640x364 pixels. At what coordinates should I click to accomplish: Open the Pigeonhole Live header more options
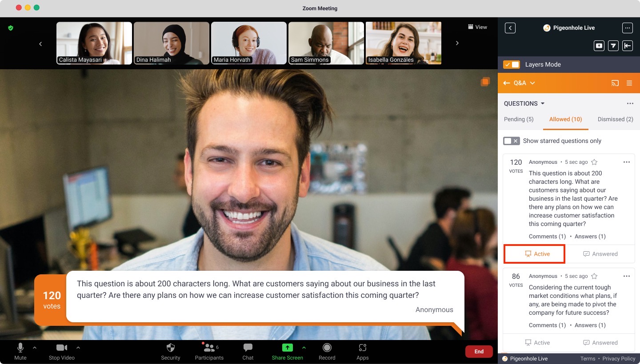[627, 28]
